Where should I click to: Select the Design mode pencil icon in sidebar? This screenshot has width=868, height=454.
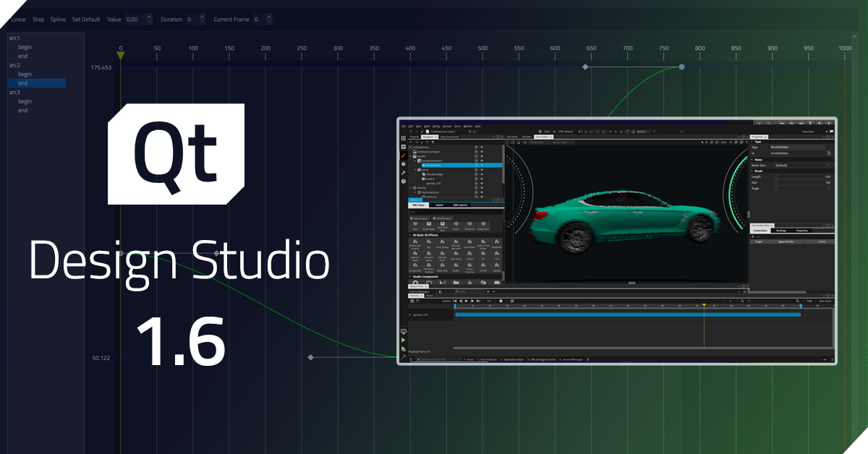(x=404, y=155)
